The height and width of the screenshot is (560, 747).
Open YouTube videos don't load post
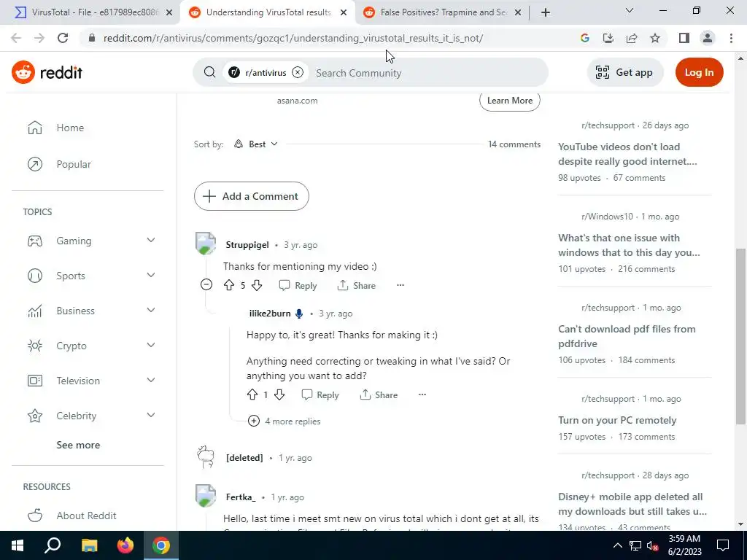pos(627,154)
